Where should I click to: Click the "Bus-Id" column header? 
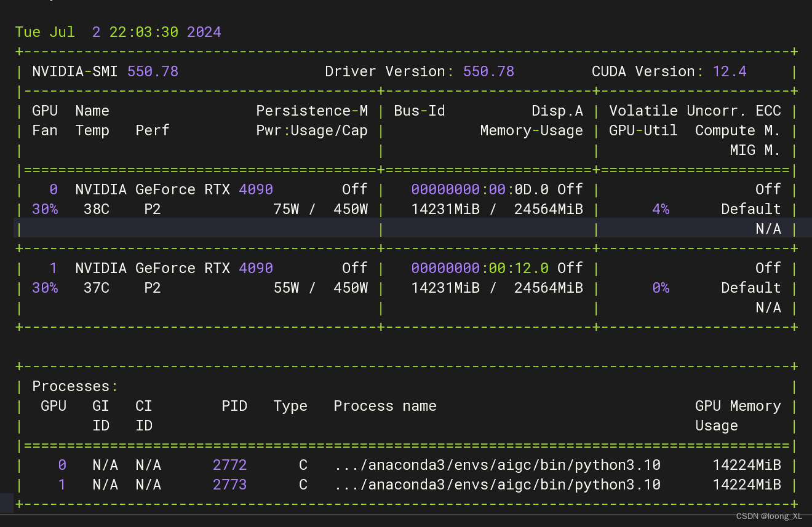pyautogui.click(x=420, y=111)
